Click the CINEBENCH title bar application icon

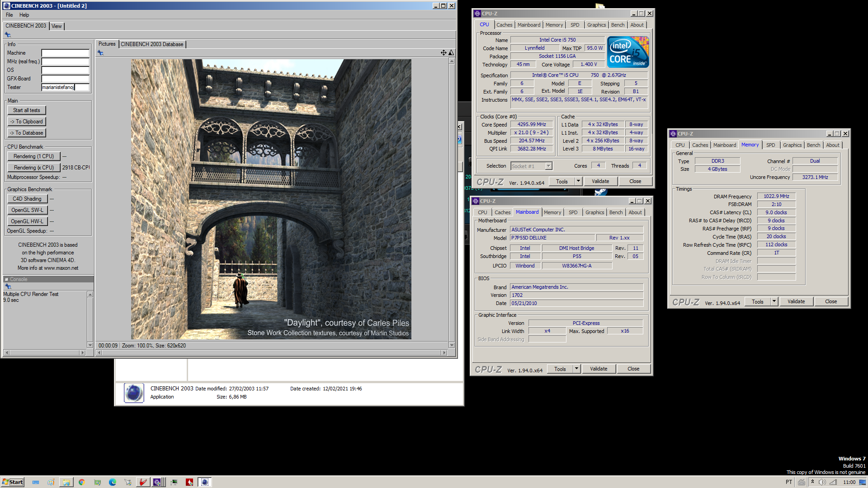[x=6, y=6]
